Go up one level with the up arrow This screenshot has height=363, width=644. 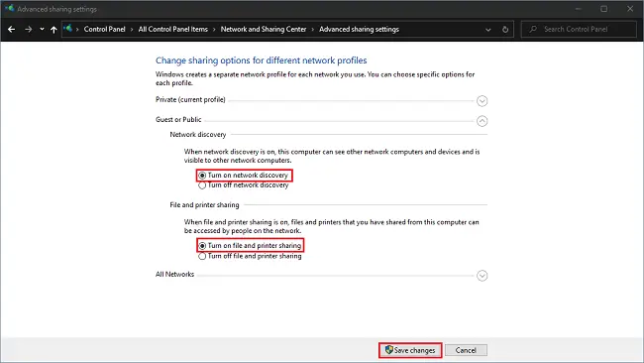54,29
